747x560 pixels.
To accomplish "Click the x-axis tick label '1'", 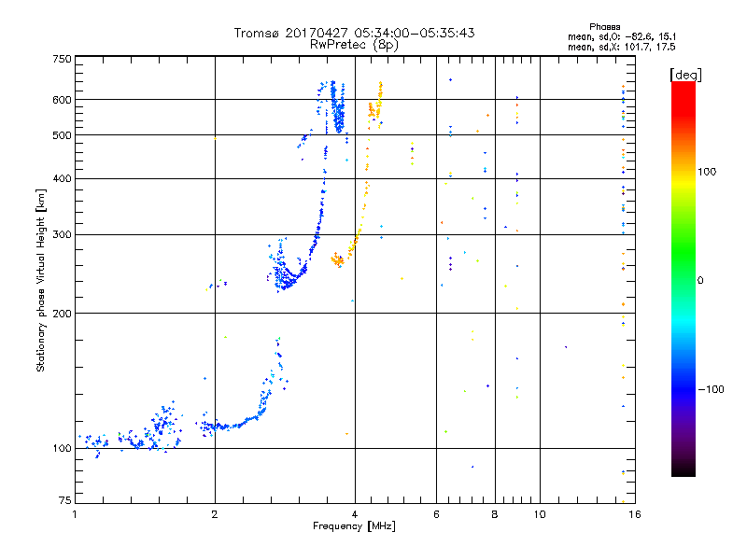I will point(76,514).
